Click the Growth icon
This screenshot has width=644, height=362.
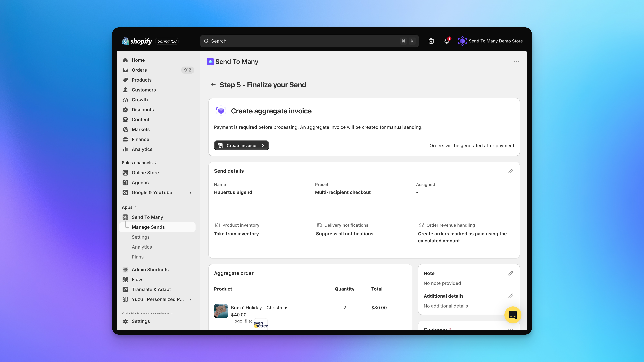126,100
